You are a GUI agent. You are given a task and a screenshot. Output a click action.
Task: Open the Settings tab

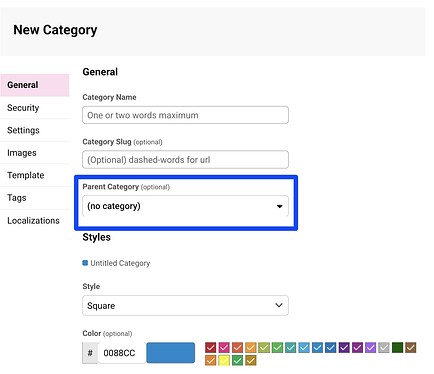click(x=35, y=130)
